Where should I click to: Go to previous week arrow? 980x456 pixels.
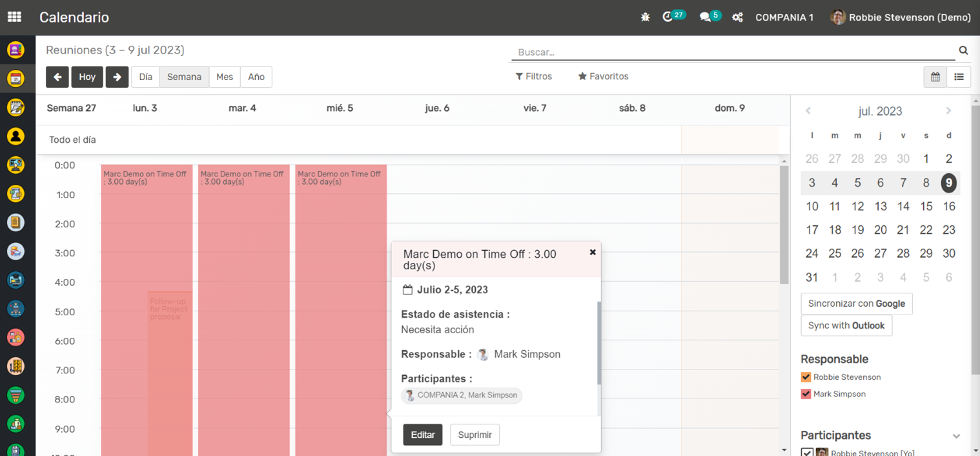(57, 77)
